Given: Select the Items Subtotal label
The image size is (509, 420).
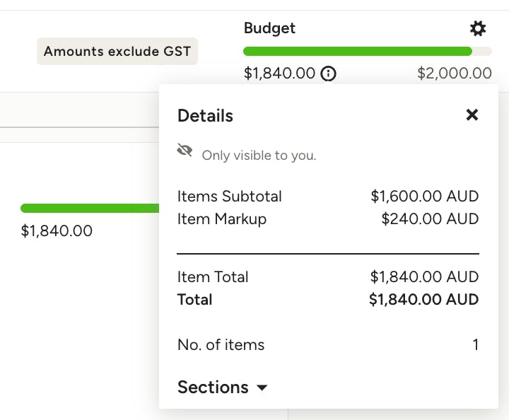Looking at the screenshot, I should click(x=230, y=197).
